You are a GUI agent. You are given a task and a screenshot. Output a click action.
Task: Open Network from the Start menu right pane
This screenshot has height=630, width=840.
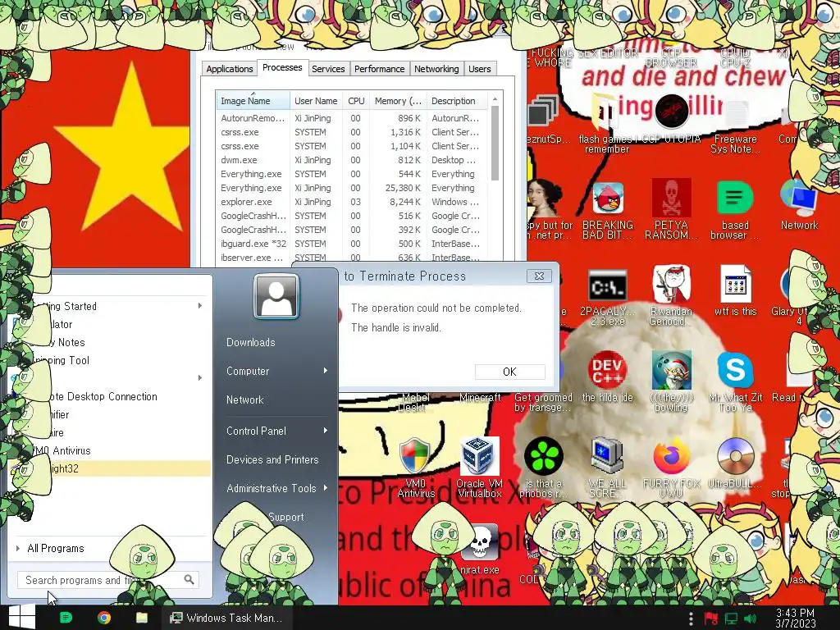click(245, 399)
